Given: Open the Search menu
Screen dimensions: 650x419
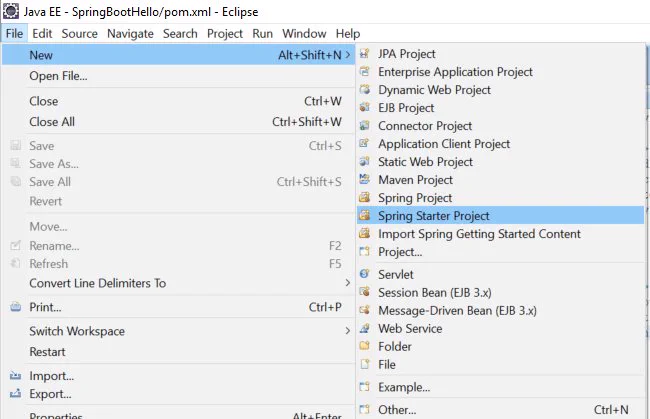Looking at the screenshot, I should tap(180, 33).
